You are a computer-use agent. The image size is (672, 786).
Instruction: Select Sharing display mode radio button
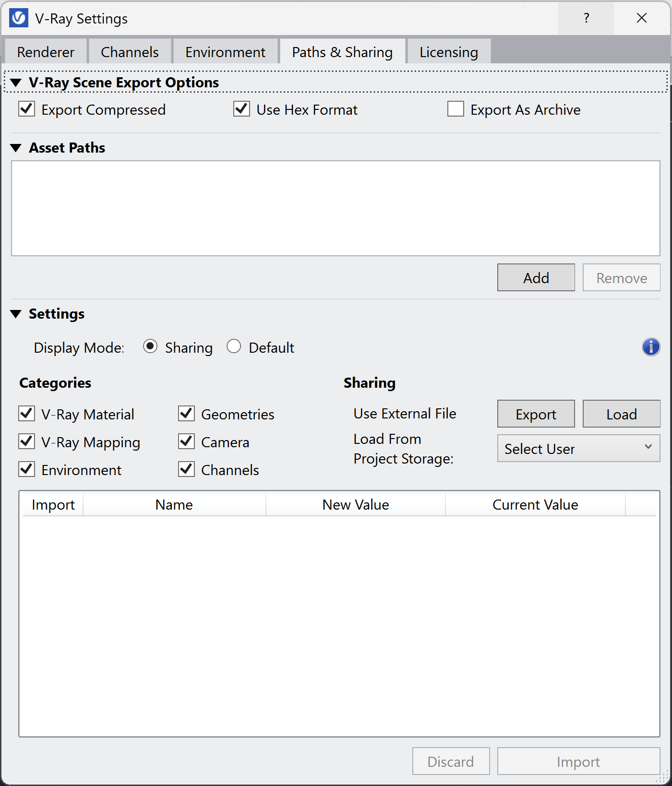pyautogui.click(x=150, y=346)
